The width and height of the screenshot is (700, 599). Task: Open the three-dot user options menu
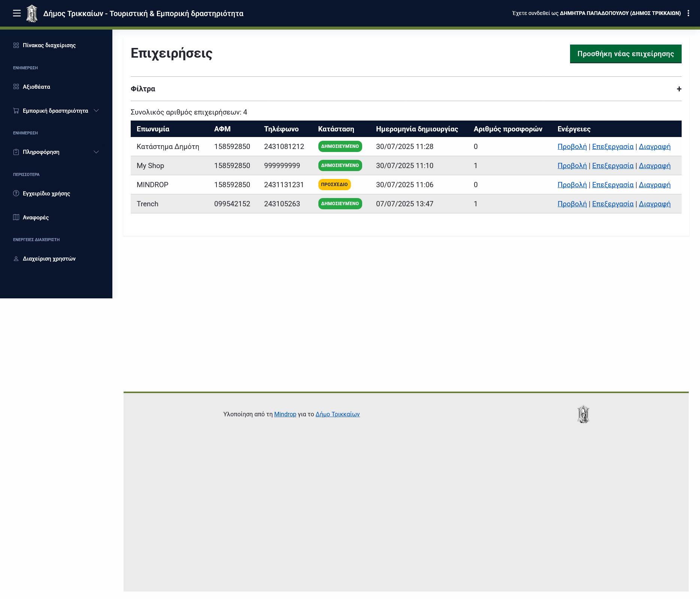688,13
